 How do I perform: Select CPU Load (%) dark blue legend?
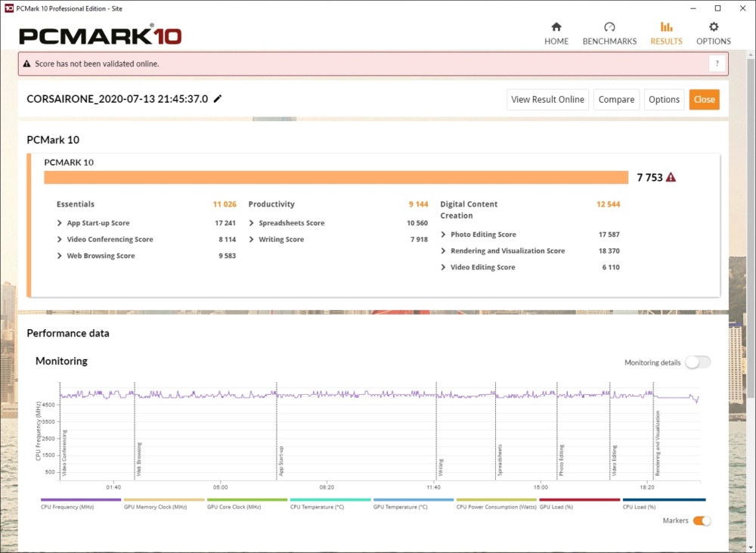664,504
